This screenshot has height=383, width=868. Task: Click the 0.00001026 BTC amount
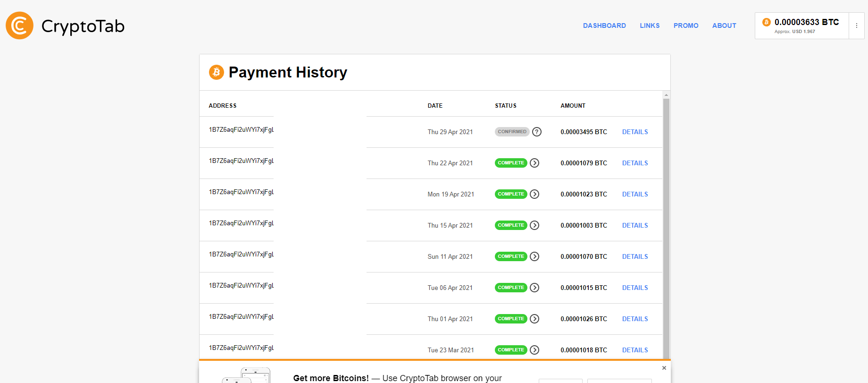(x=584, y=319)
